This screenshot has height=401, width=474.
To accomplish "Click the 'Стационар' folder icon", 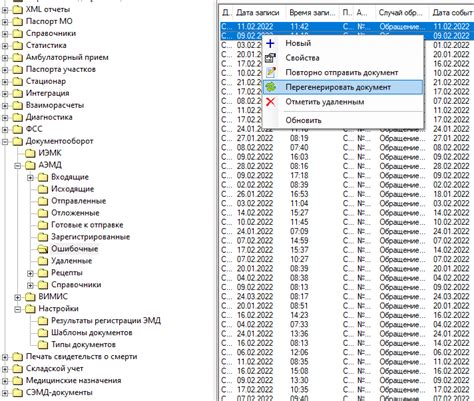I will point(17,81).
